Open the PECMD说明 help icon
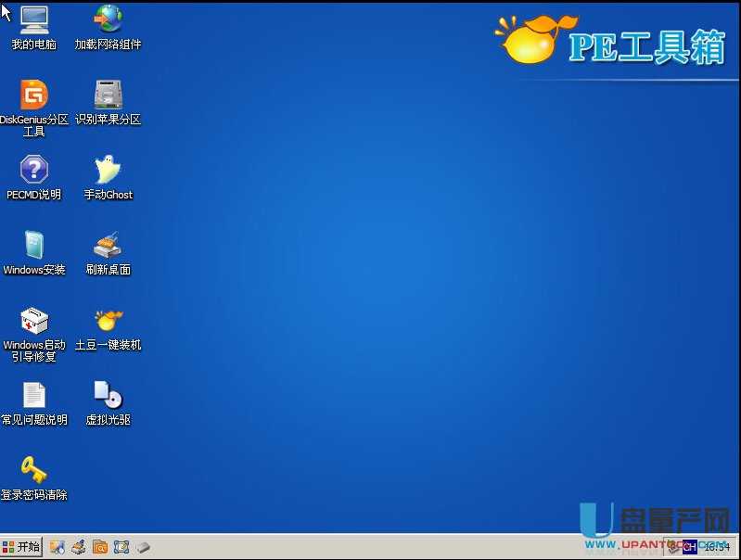The width and height of the screenshot is (741, 560). (33, 171)
